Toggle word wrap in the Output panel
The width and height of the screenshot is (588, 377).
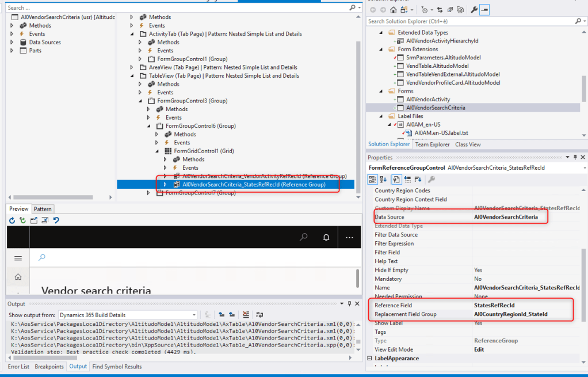[259, 315]
